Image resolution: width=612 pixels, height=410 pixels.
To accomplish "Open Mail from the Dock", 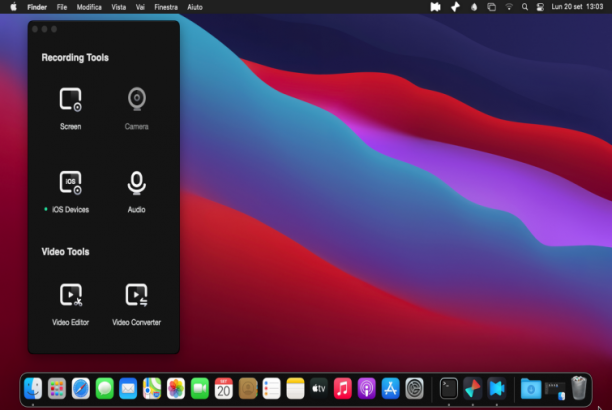I will pos(128,388).
